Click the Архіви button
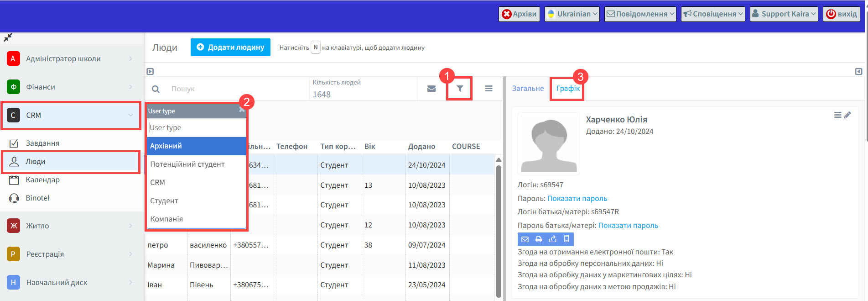The width and height of the screenshot is (868, 301). [519, 14]
